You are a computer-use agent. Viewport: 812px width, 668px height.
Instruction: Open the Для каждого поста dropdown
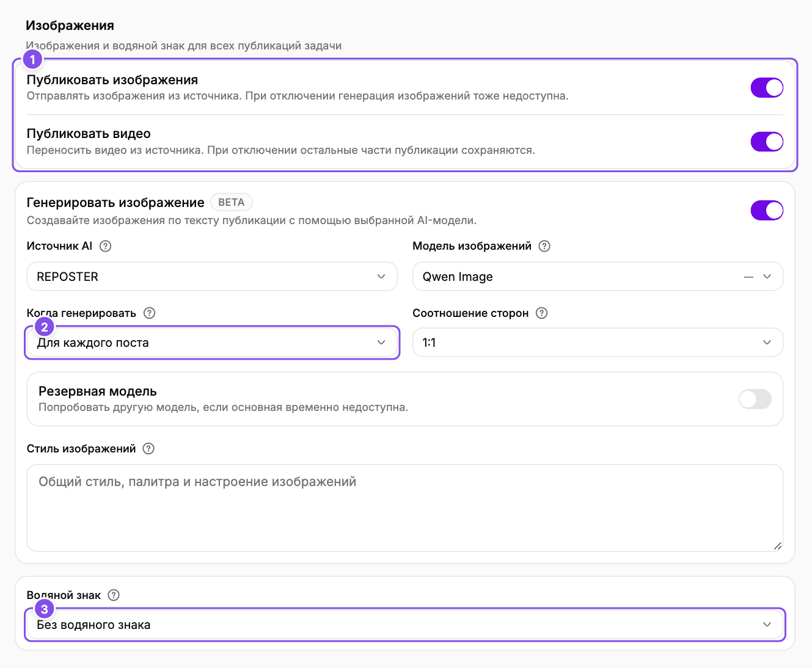(x=212, y=343)
